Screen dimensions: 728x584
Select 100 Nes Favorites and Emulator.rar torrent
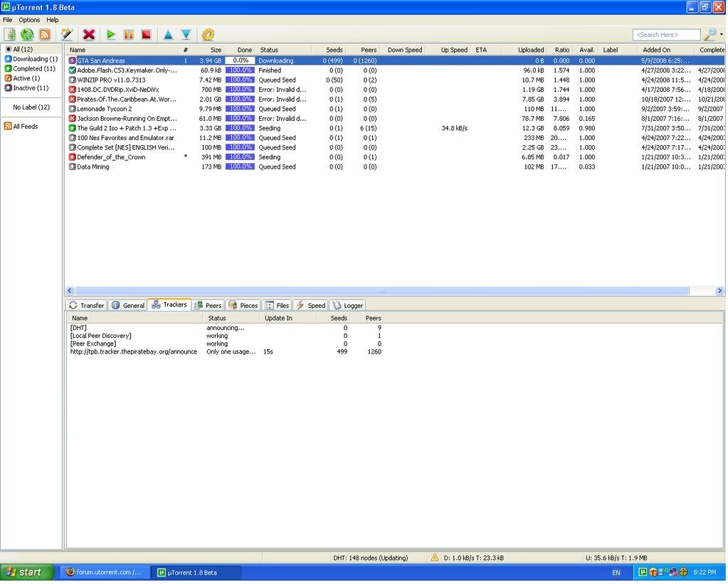(x=396, y=138)
